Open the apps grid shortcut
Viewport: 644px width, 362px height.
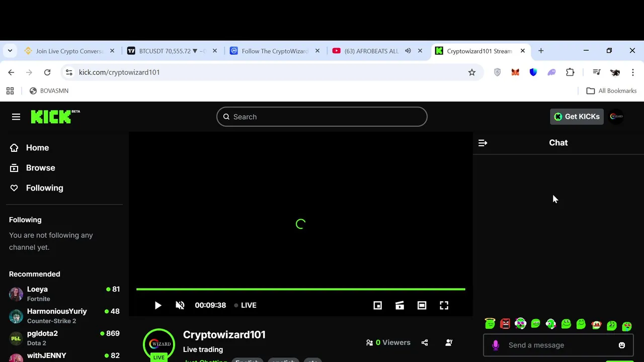pos(10,91)
